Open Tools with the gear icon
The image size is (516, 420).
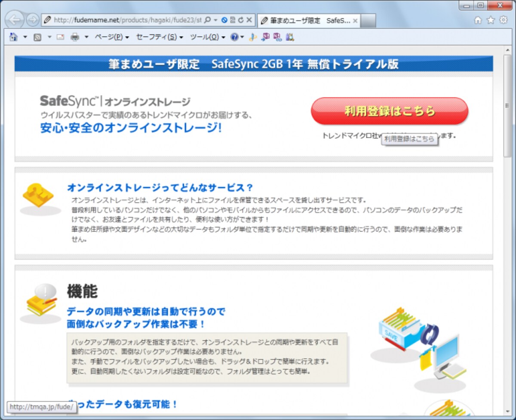click(x=503, y=20)
